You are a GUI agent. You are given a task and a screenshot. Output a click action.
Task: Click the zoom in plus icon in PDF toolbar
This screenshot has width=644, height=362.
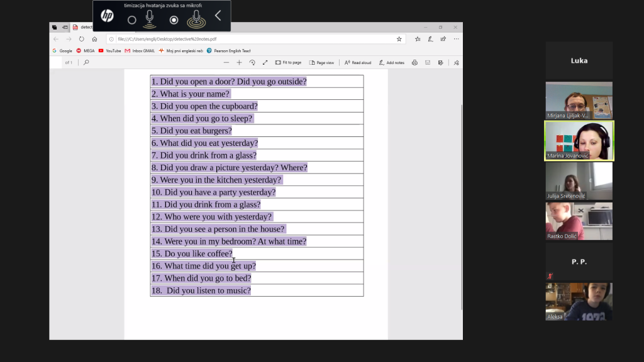(239, 62)
